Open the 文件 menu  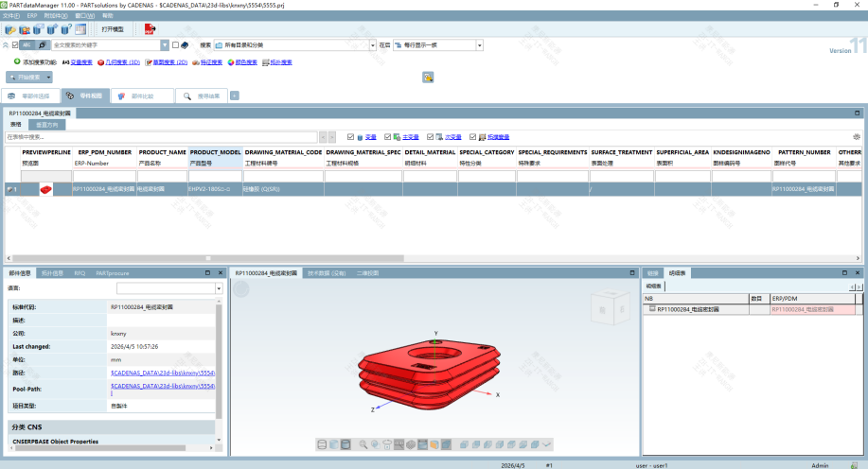[x=11, y=15]
